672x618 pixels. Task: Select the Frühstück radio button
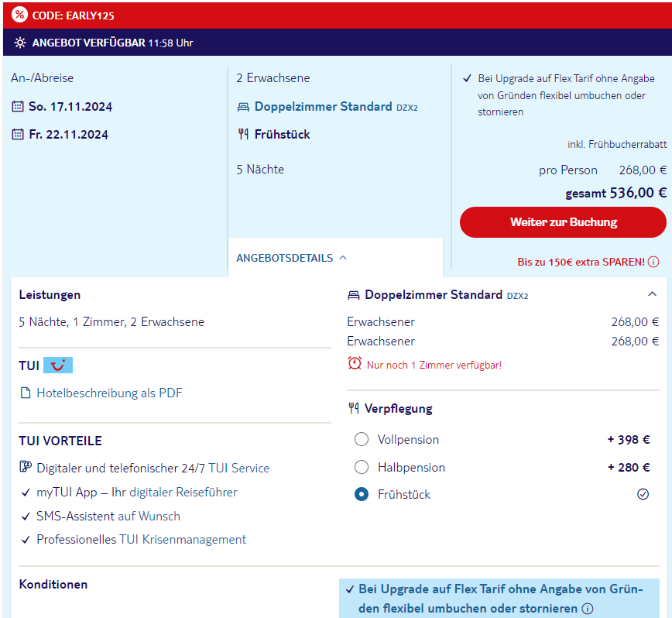(x=362, y=494)
